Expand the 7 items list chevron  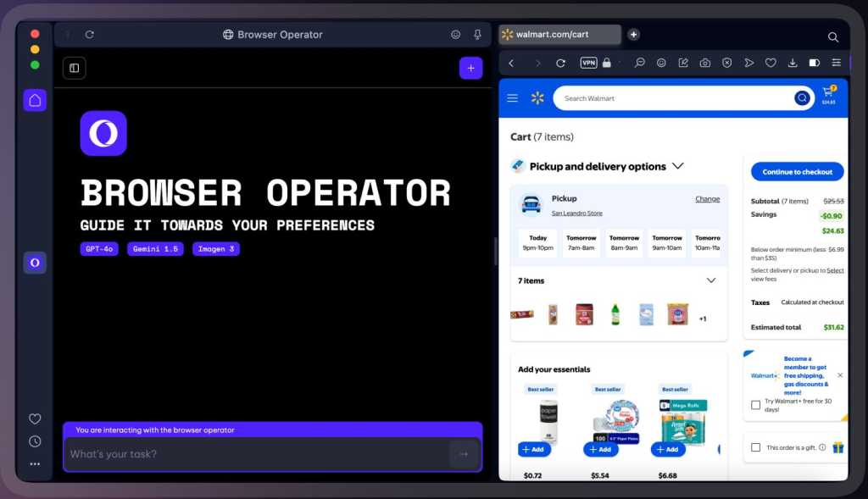pyautogui.click(x=711, y=280)
